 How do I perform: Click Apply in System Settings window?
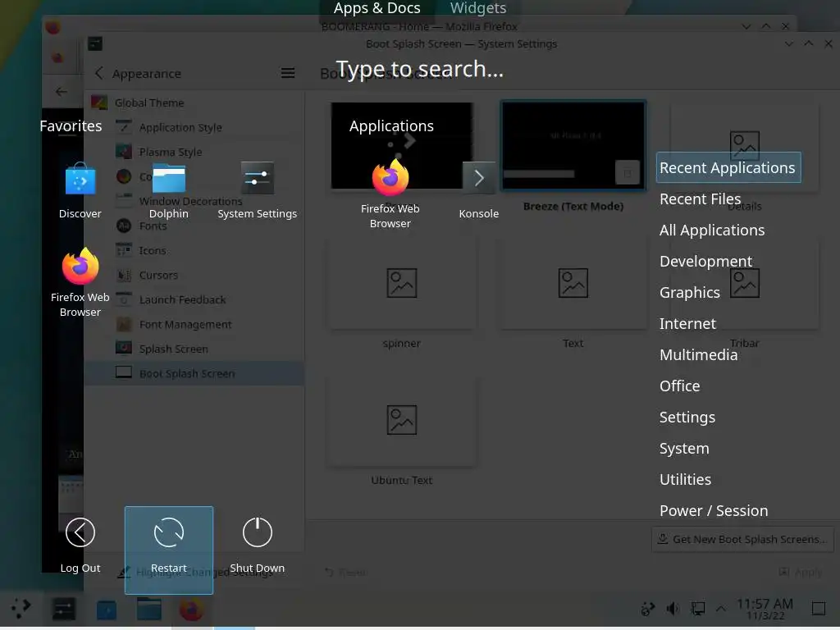coord(801,572)
